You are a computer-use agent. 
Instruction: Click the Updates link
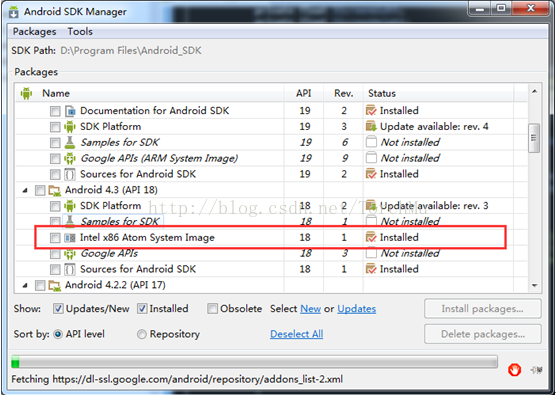click(x=356, y=309)
